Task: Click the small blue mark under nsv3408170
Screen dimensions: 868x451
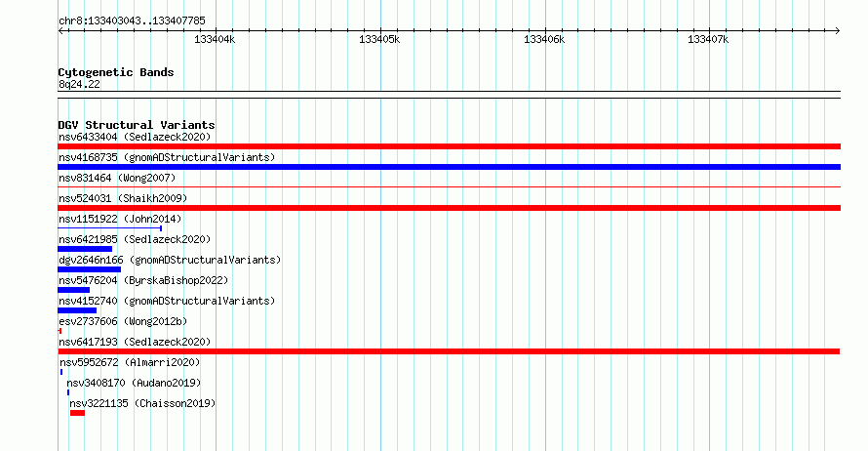Action: tap(68, 392)
